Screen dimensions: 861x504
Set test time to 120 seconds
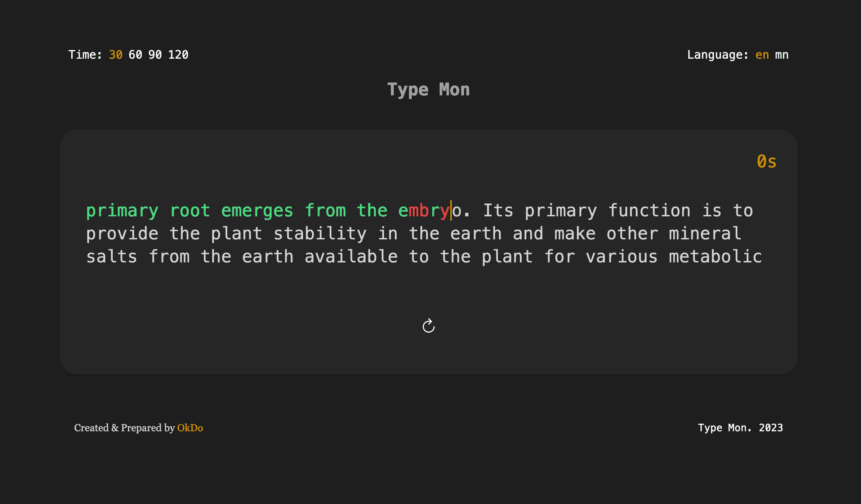tap(178, 55)
